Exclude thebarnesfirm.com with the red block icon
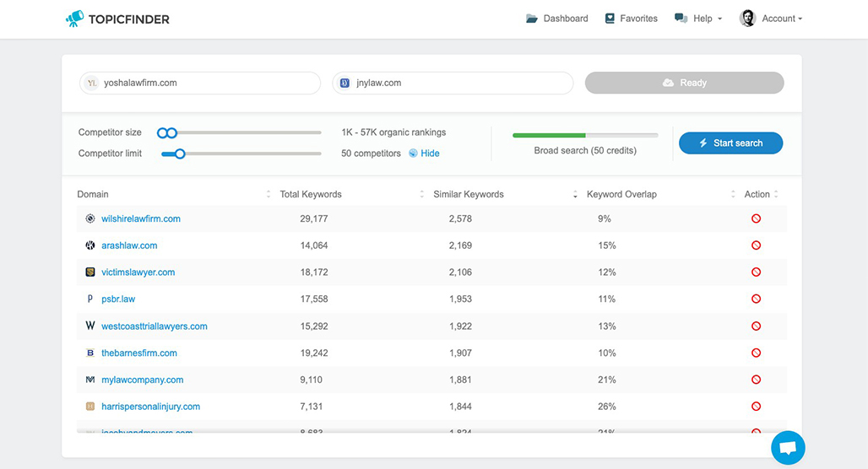 756,353
